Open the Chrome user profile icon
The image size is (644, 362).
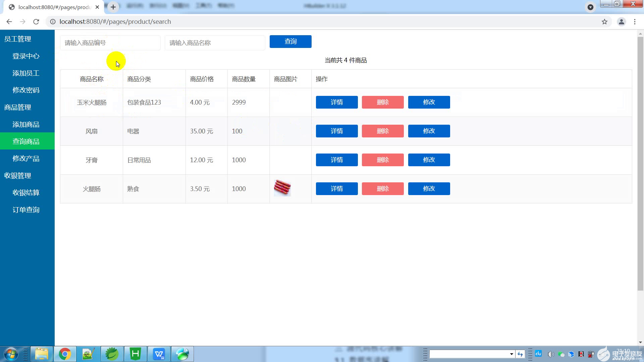click(x=621, y=22)
